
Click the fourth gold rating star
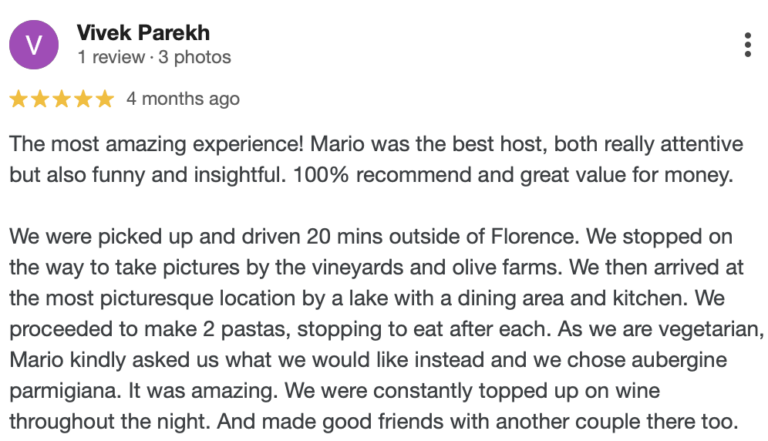83,99
